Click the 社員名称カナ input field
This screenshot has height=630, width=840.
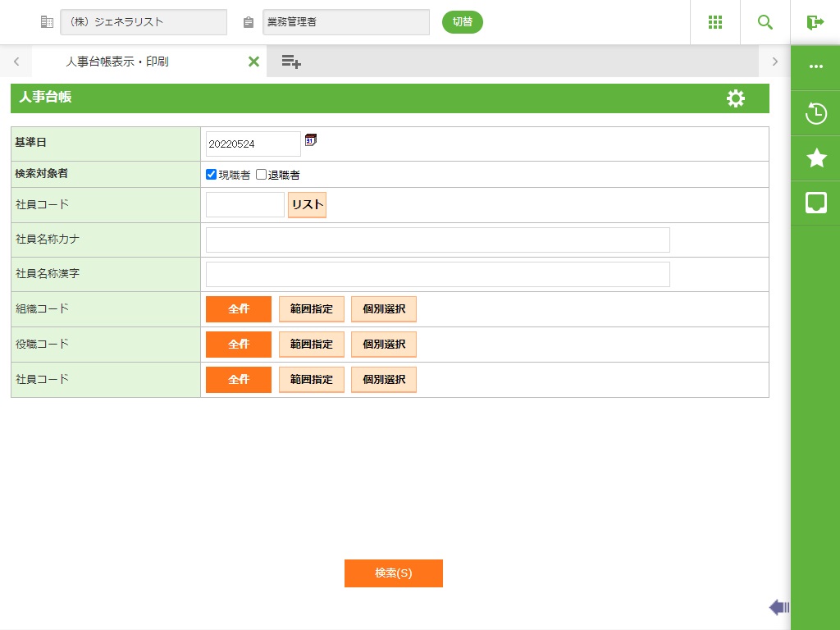438,240
